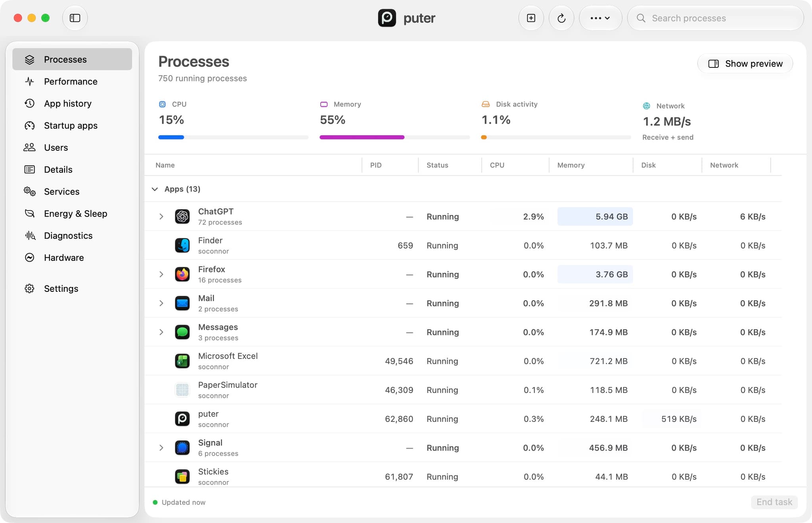Click the Stickies app icon

point(182,477)
